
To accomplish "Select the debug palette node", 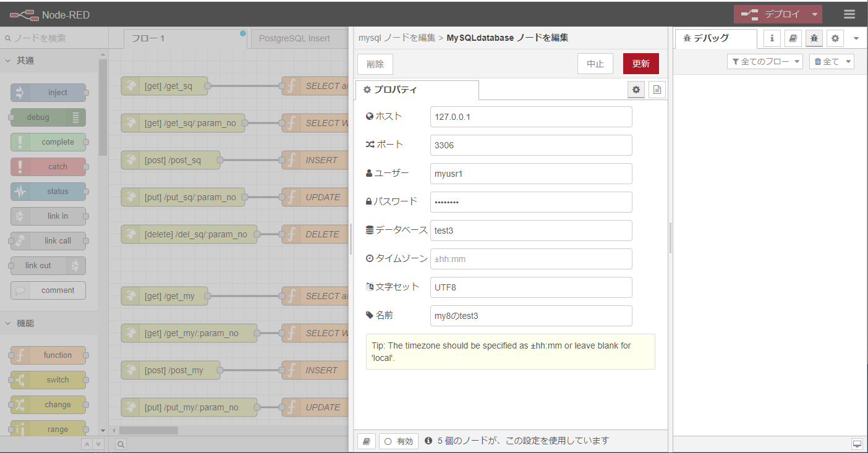I will pyautogui.click(x=48, y=117).
